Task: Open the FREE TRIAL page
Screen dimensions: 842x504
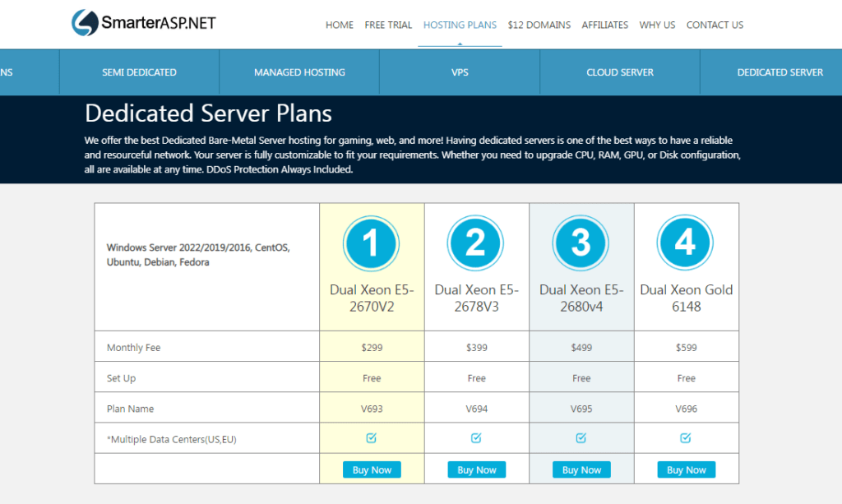Action: point(388,25)
